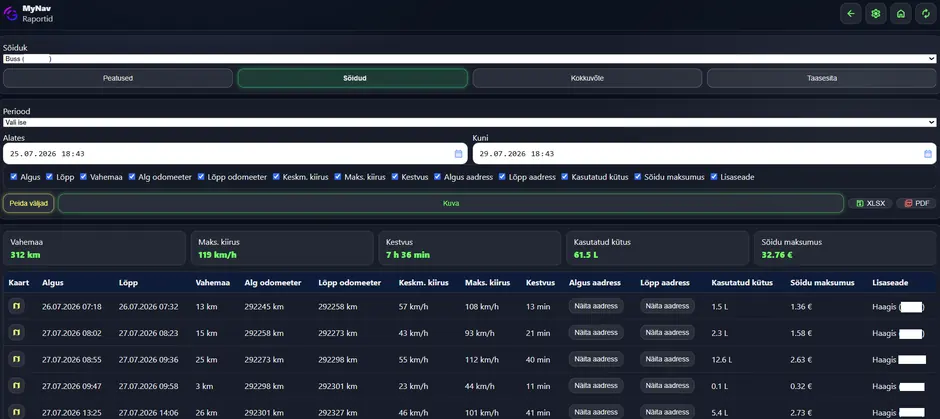Click the Kestvus 7 h 36 min card
940x419 pixels.
pos(470,248)
